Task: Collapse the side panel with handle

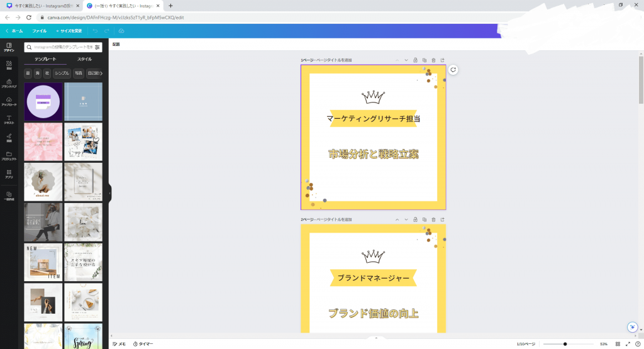Action: pyautogui.click(x=109, y=193)
